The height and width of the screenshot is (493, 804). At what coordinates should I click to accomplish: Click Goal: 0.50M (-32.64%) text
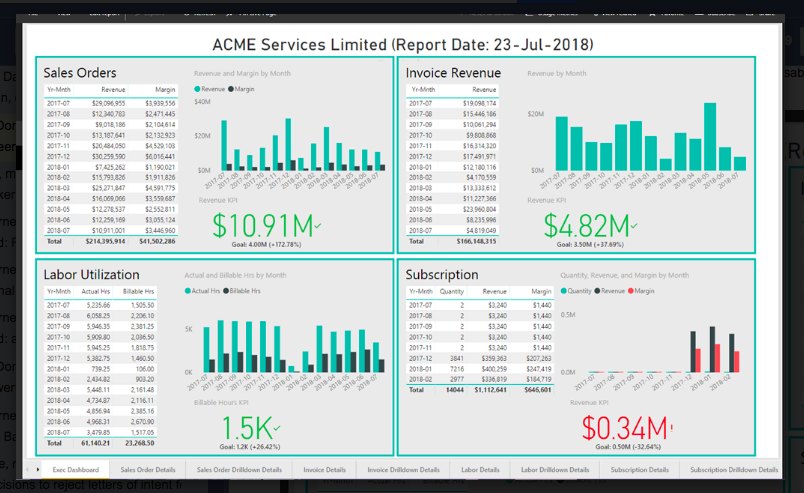point(628,447)
